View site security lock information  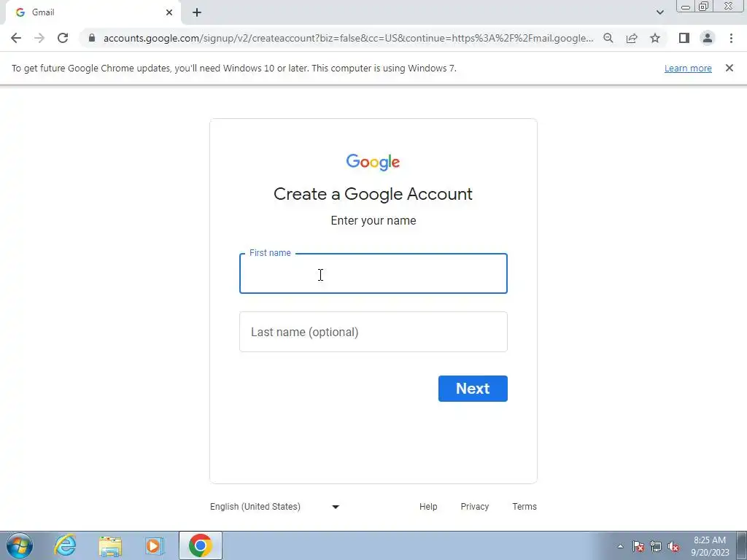pos(92,38)
